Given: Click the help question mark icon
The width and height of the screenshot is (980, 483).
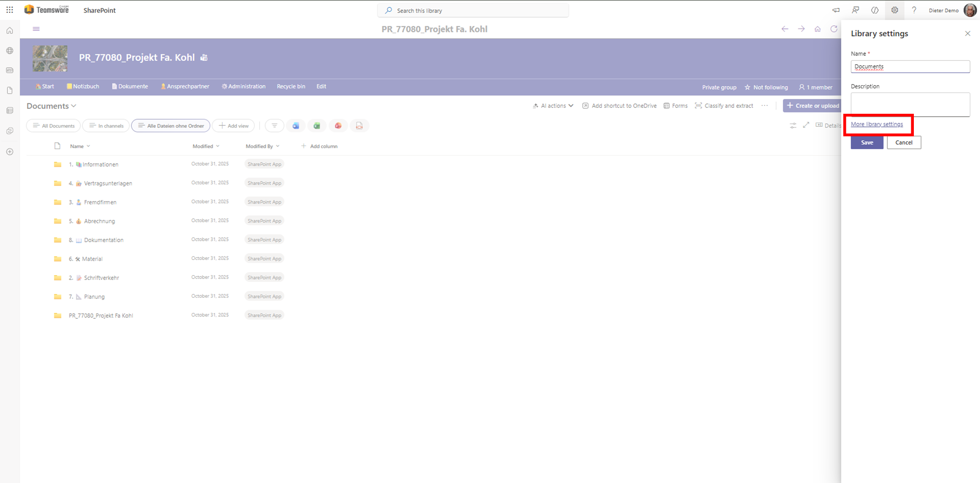Looking at the screenshot, I should [914, 10].
